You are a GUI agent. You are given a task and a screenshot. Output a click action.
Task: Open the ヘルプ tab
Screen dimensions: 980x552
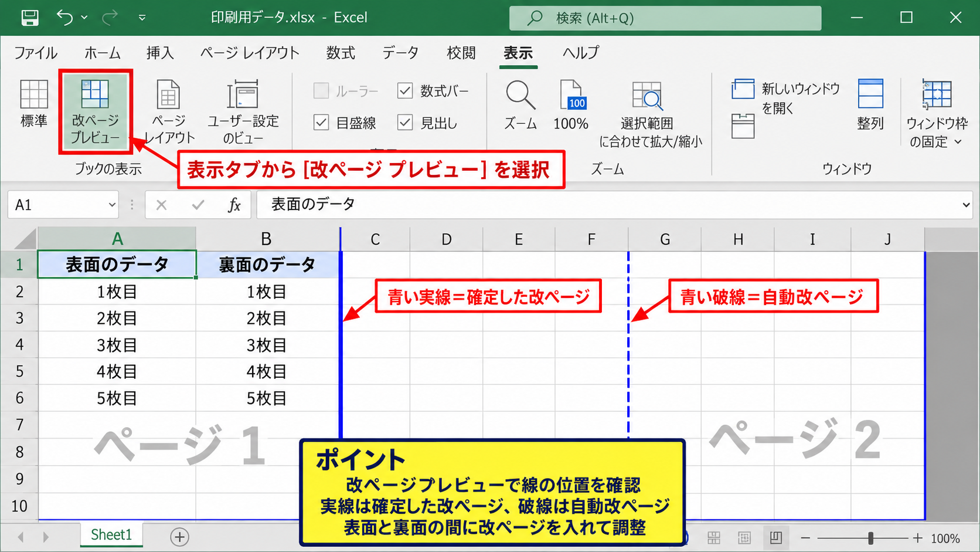581,53
